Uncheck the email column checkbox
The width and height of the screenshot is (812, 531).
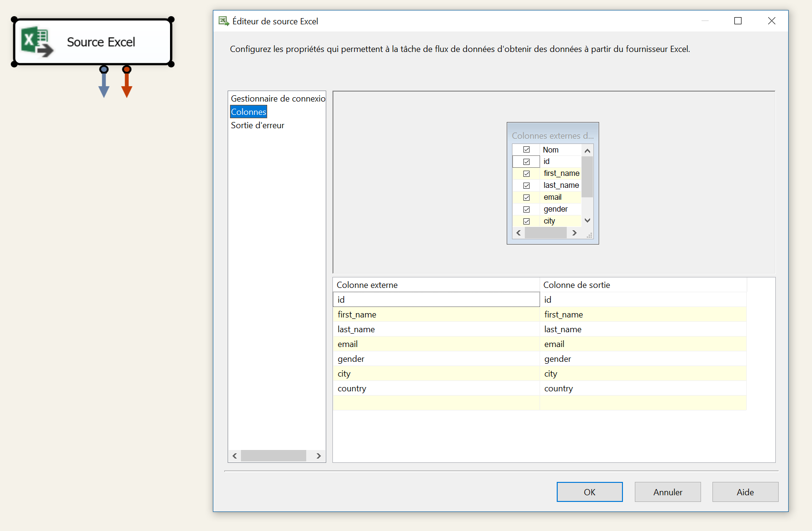point(526,197)
